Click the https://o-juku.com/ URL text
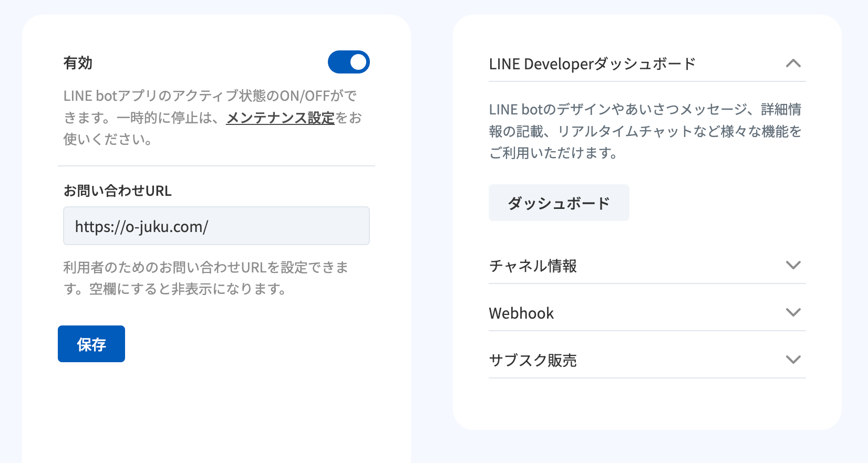 pos(141,227)
